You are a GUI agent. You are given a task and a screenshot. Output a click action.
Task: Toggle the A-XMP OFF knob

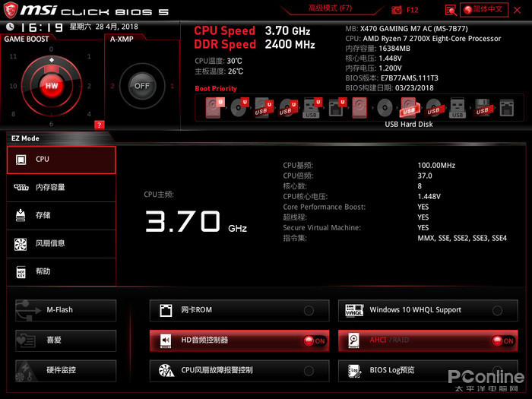click(142, 86)
